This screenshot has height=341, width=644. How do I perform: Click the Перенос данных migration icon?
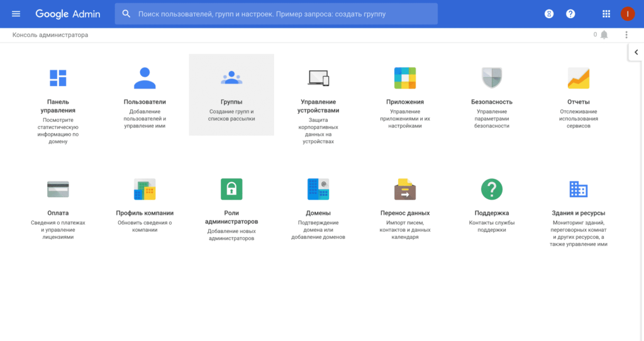405,189
